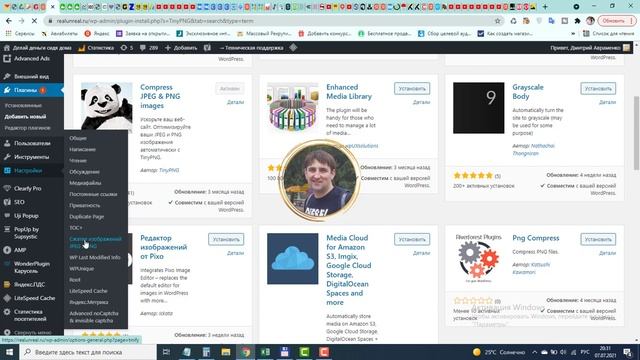
Task: Open the browser extensions puzzle icon
Action: [577, 21]
